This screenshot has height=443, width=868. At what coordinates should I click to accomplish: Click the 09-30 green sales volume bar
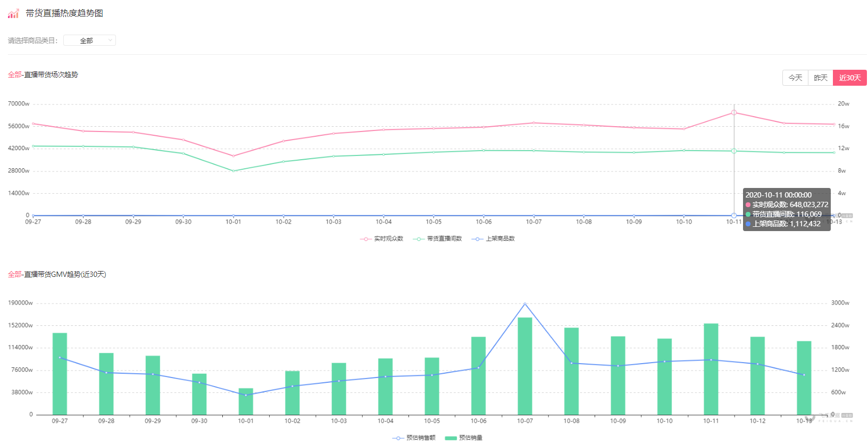pos(199,394)
